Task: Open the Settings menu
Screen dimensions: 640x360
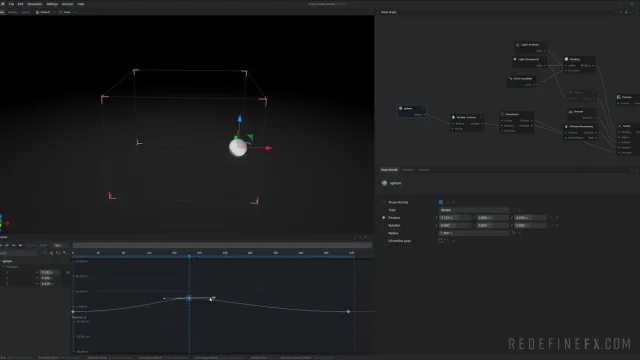Action: click(52, 4)
